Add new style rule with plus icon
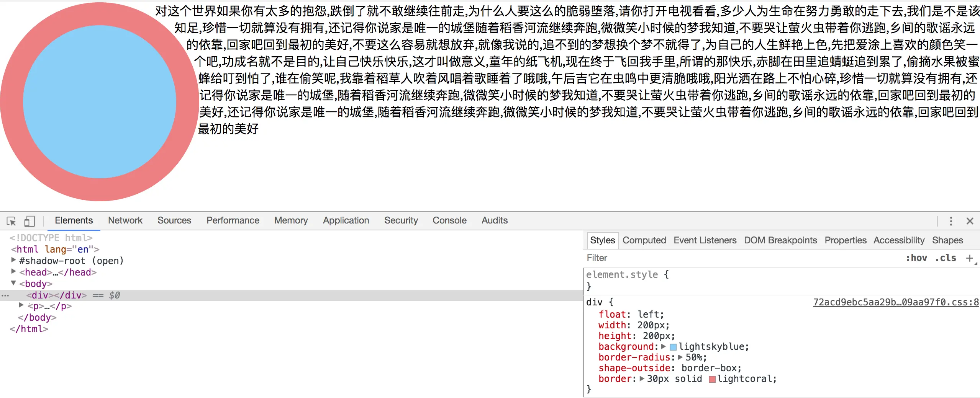This screenshot has width=980, height=398. (969, 258)
